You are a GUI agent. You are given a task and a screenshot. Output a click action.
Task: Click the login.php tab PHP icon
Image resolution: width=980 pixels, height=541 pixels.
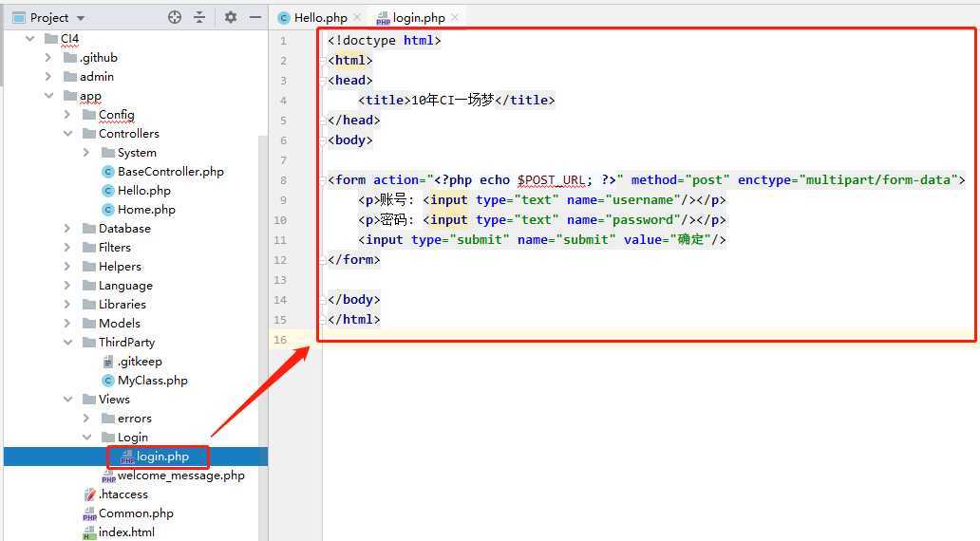tap(383, 18)
